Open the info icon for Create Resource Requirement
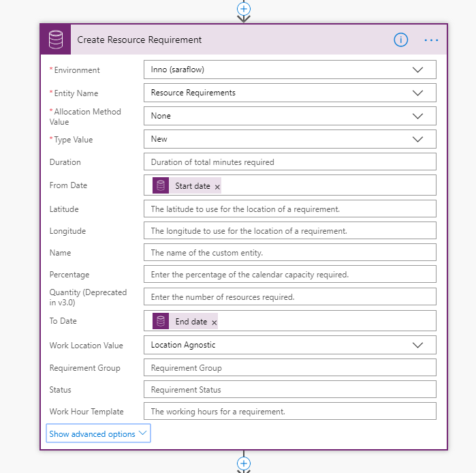 pos(400,40)
